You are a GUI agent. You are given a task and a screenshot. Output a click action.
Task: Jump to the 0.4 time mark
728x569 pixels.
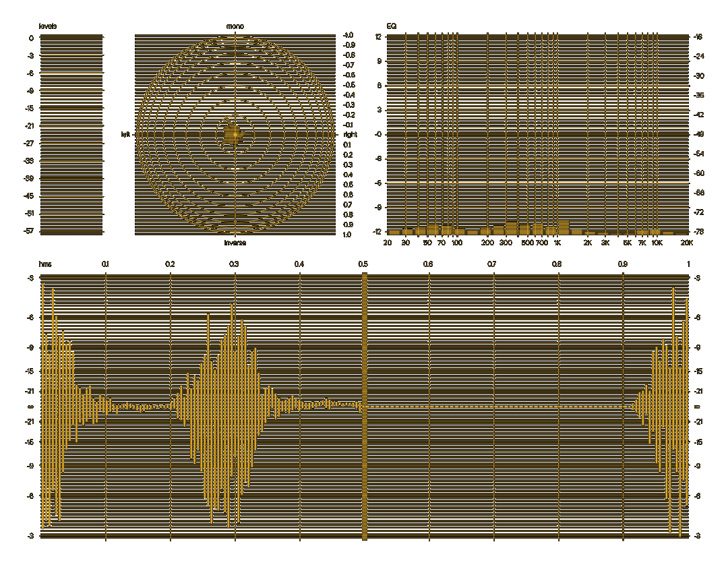[x=299, y=264]
